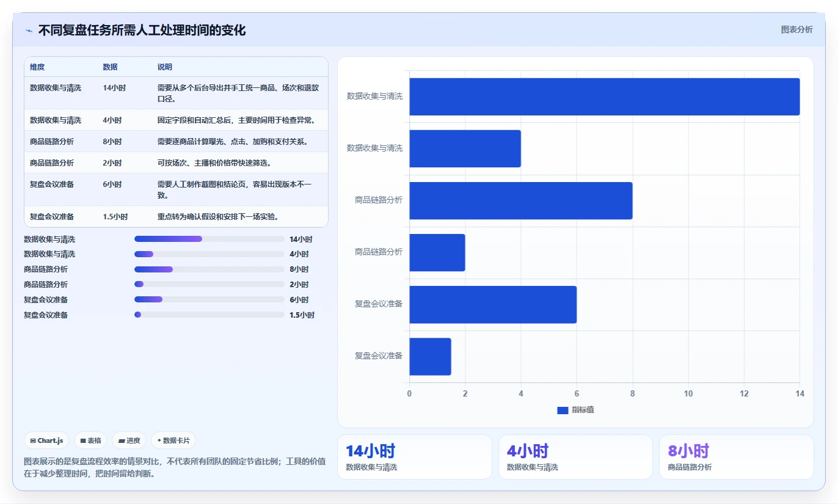Click the progress value label 2小时

(299, 285)
